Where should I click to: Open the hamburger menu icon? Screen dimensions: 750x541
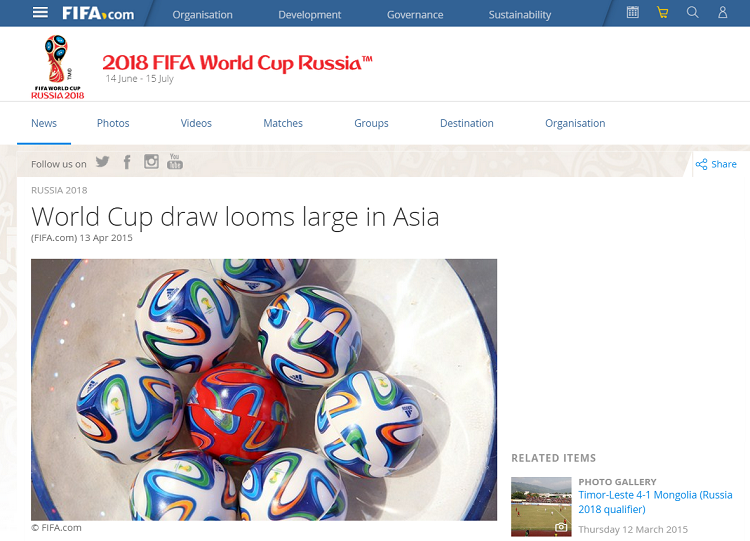pos(40,12)
